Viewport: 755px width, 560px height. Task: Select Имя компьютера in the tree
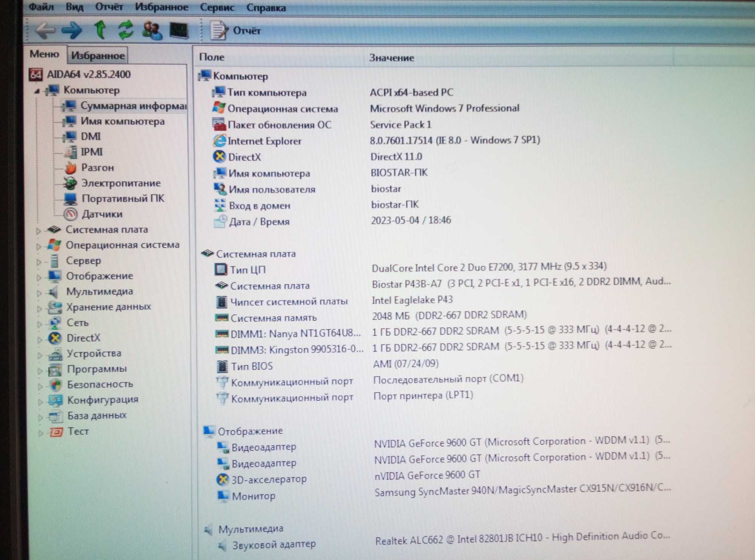[123, 121]
